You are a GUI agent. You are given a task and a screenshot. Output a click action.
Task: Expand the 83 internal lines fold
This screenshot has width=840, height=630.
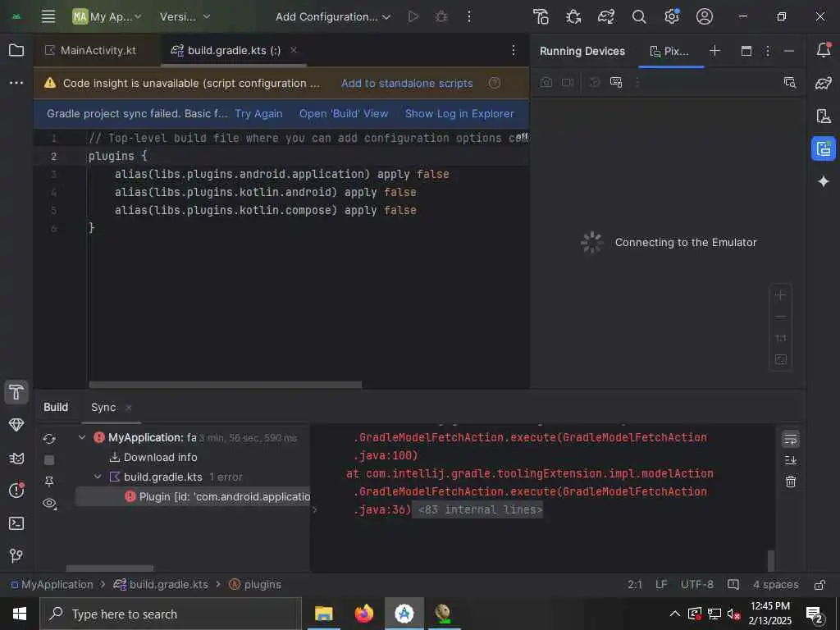click(480, 509)
